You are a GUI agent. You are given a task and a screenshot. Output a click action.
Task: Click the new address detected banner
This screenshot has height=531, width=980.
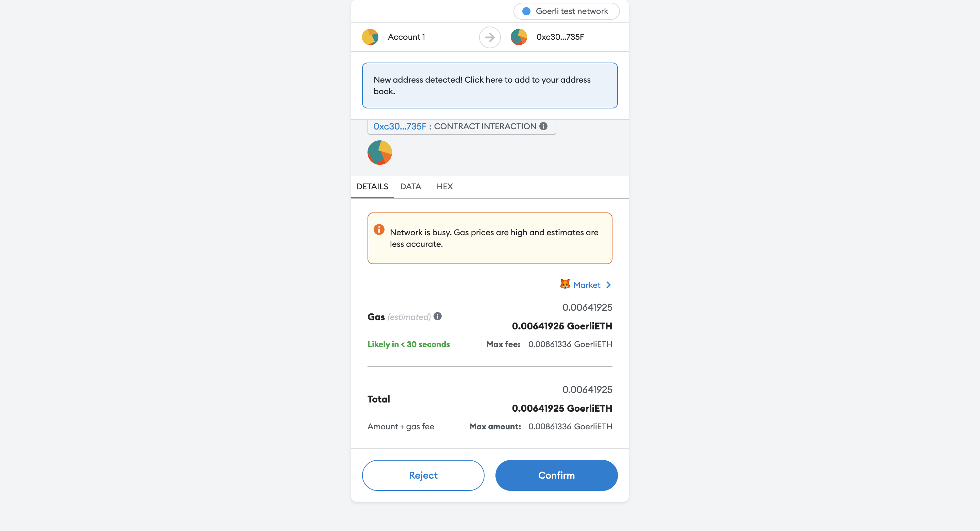tap(490, 86)
